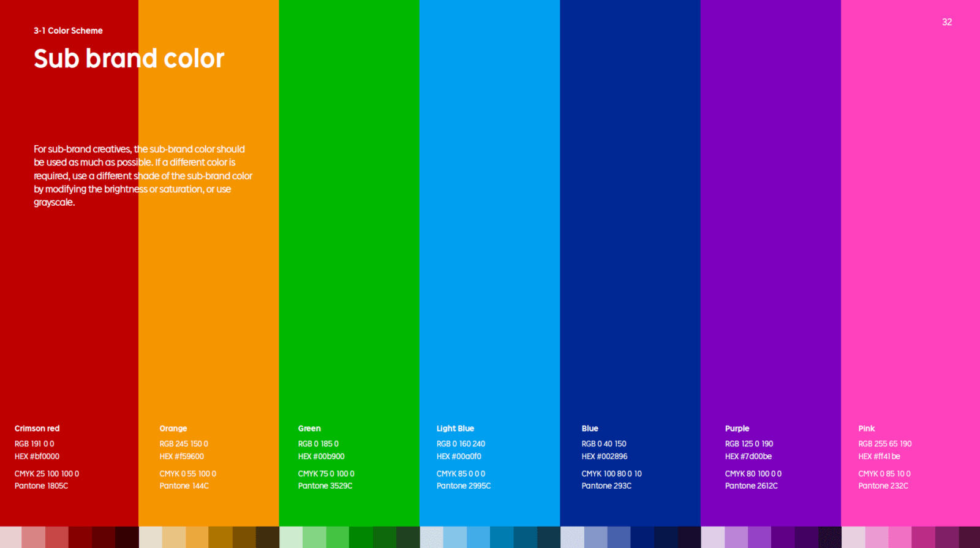980x548 pixels.
Task: Choose the lightest purple tint swatch
Action: [x=712, y=537]
